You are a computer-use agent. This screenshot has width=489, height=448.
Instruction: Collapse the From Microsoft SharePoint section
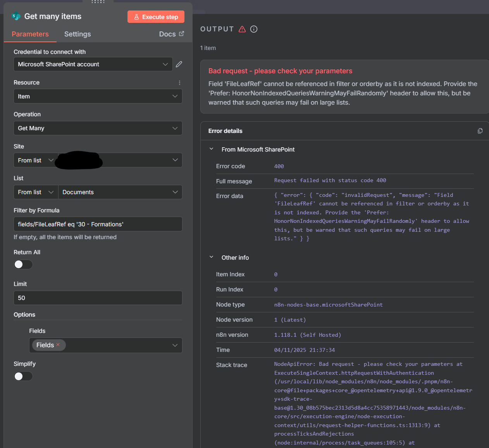[212, 149]
